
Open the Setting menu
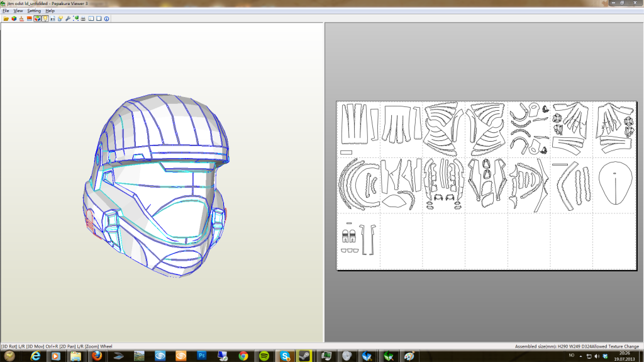coord(34,11)
